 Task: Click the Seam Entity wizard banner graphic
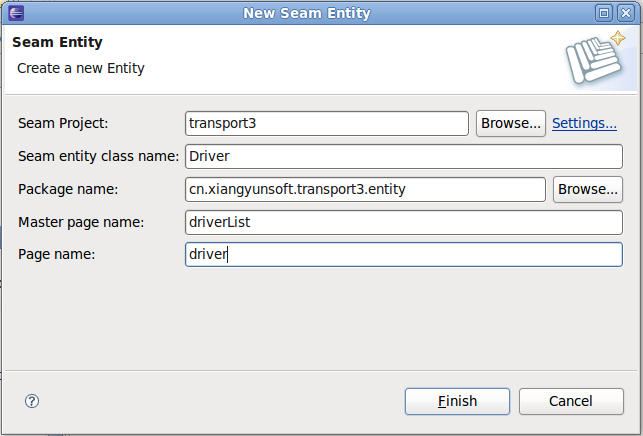[x=596, y=58]
